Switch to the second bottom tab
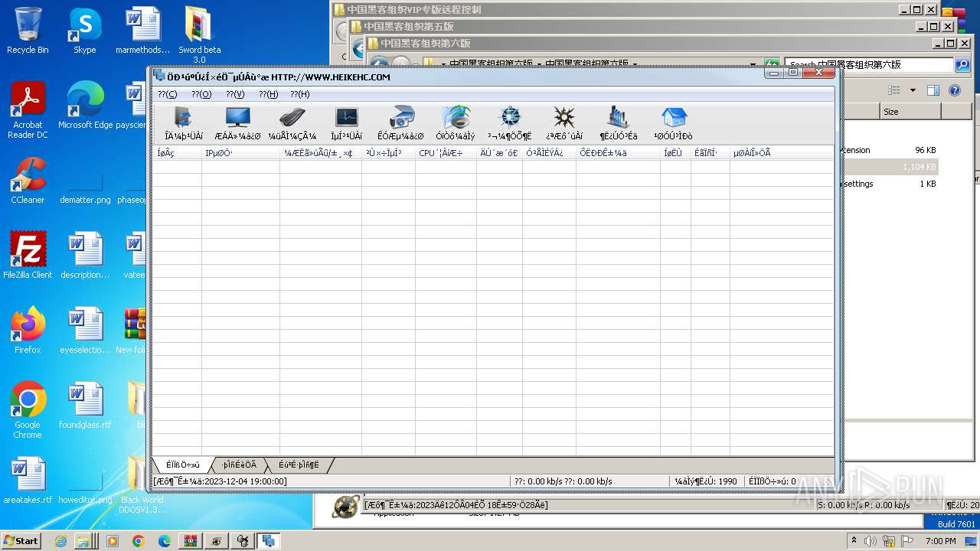Screen dimensions: 980x551 239,465
